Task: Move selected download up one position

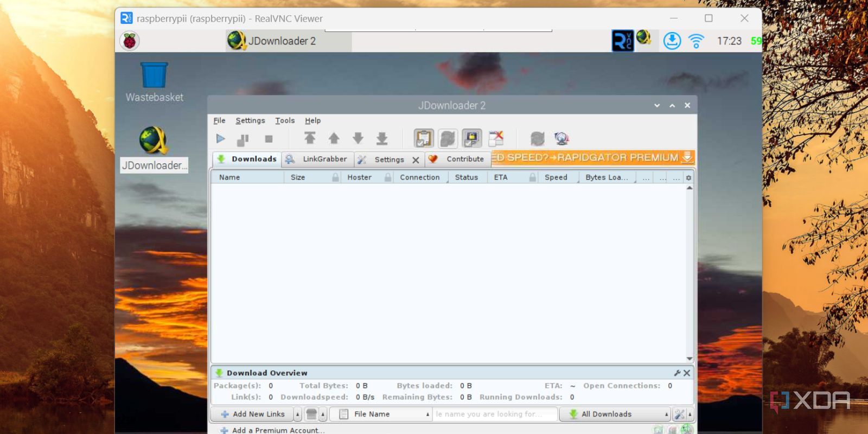Action: point(334,138)
